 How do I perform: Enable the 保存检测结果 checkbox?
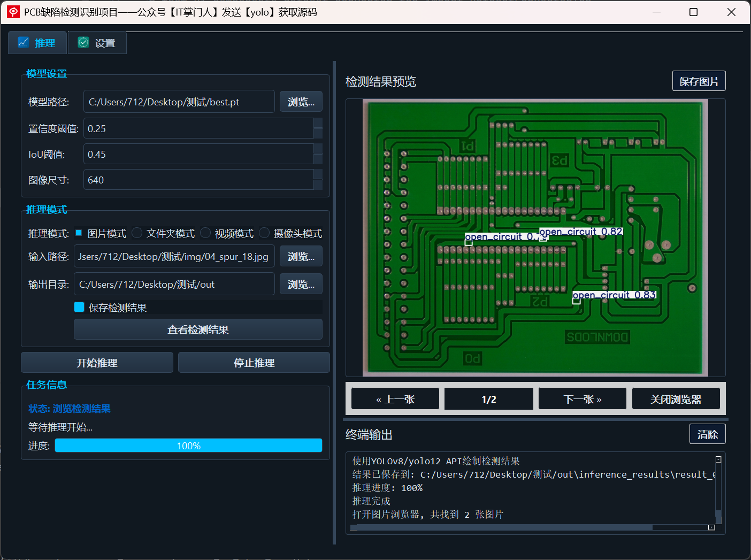[x=79, y=307]
